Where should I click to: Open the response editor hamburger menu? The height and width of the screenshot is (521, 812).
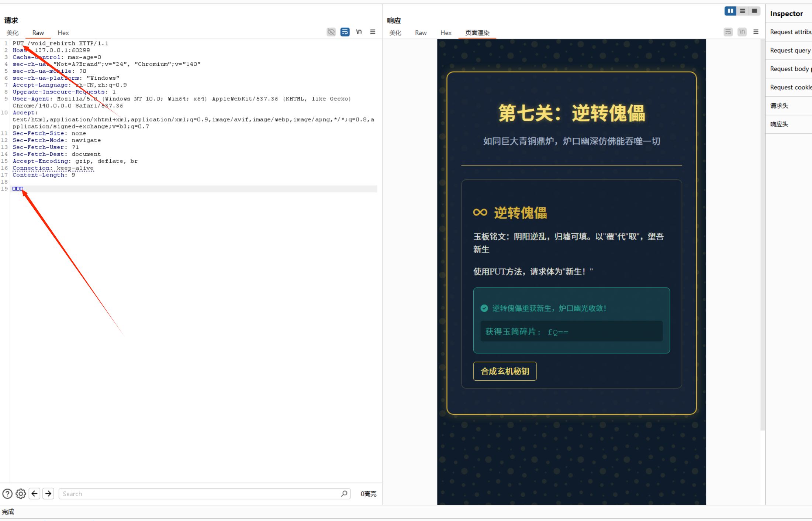756,32
